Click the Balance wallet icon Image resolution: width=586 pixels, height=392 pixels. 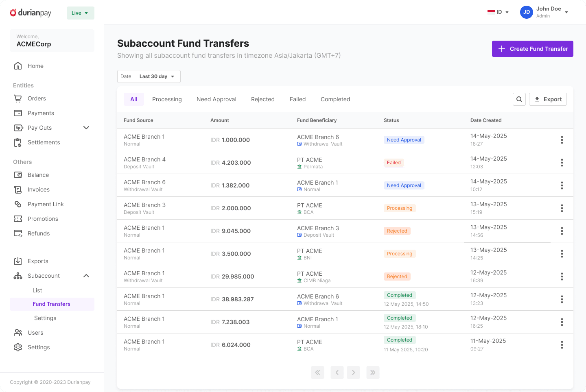click(x=18, y=175)
